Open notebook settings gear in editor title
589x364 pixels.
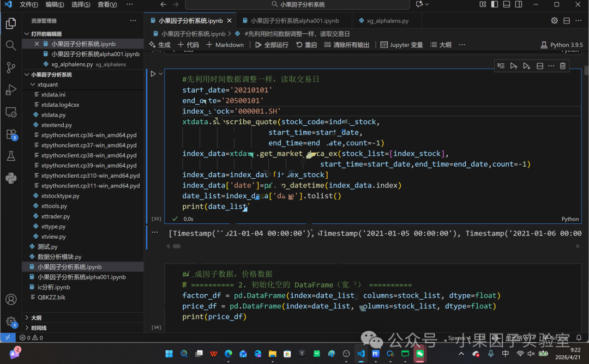click(554, 21)
